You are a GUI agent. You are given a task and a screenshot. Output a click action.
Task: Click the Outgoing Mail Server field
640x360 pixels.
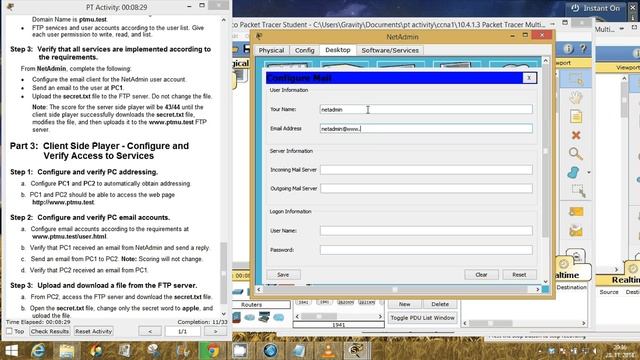point(426,188)
